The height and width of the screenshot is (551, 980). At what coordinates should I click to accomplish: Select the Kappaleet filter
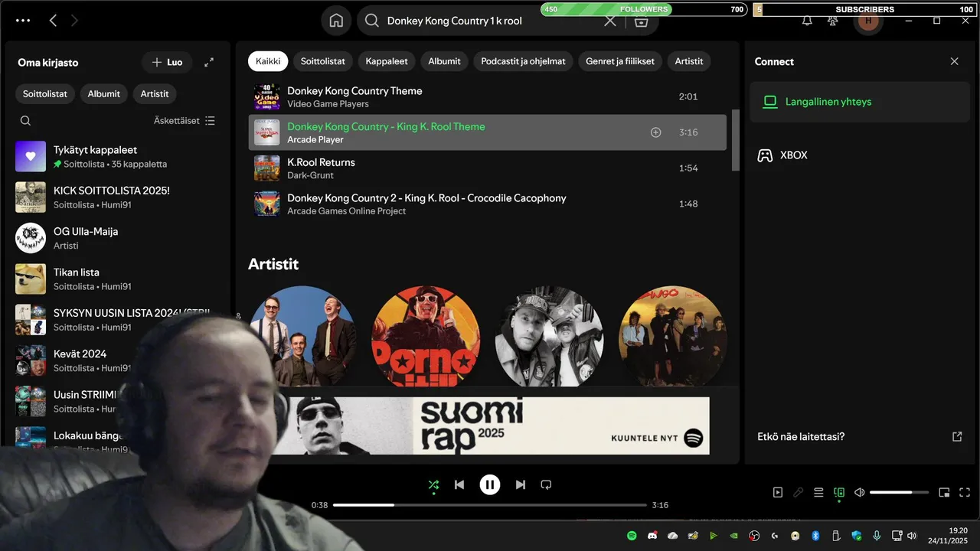pyautogui.click(x=387, y=61)
